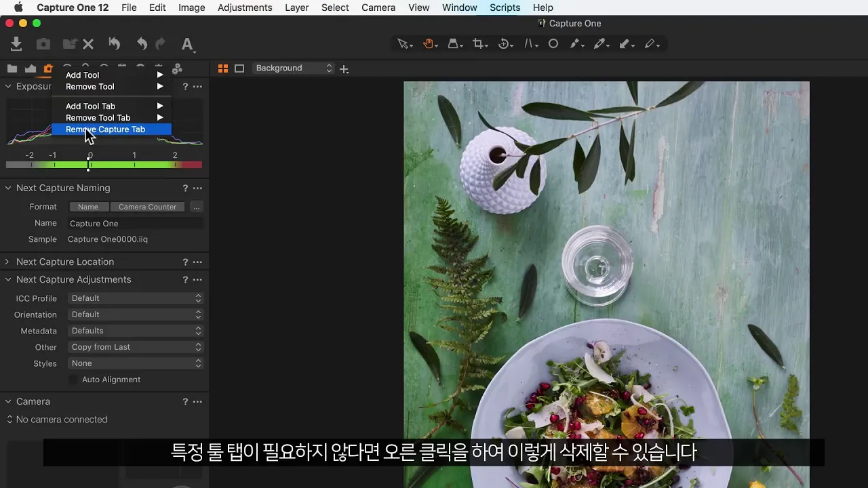
Task: Collapse the Exposure Evaluation panel
Action: [x=8, y=87]
